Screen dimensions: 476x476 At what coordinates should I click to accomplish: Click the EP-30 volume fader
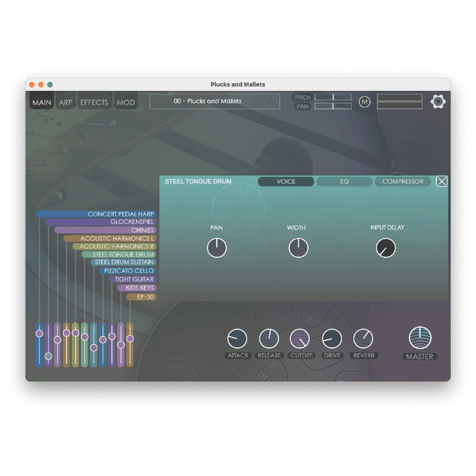coord(130,345)
